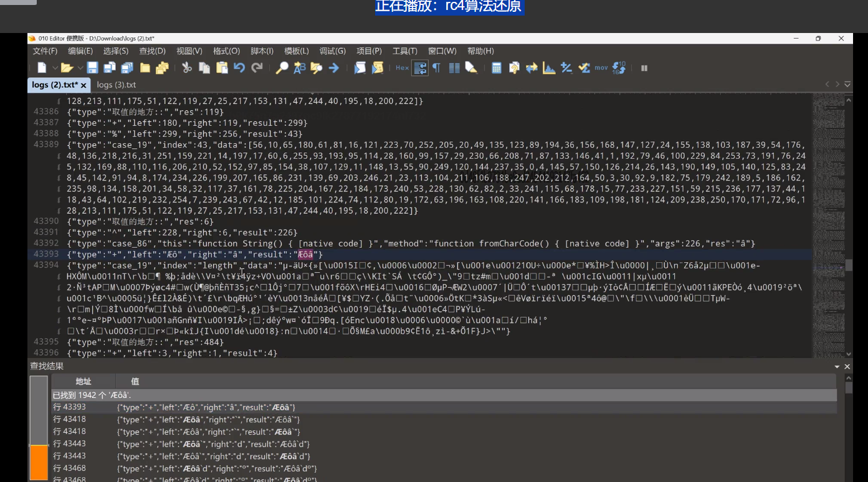Open the tab list dropdown arrow
This screenshot has width=868, height=482.
[x=847, y=84]
